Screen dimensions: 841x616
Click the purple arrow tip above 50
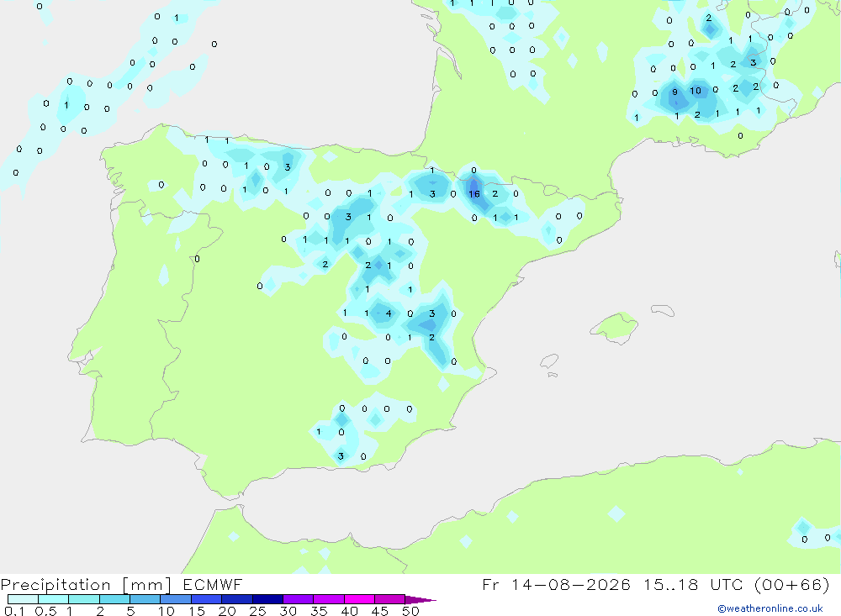click(x=420, y=600)
